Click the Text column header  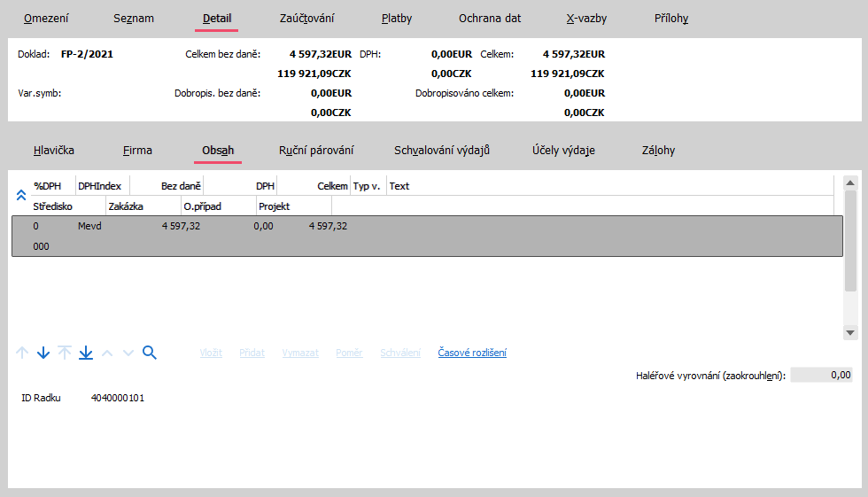[610, 186]
